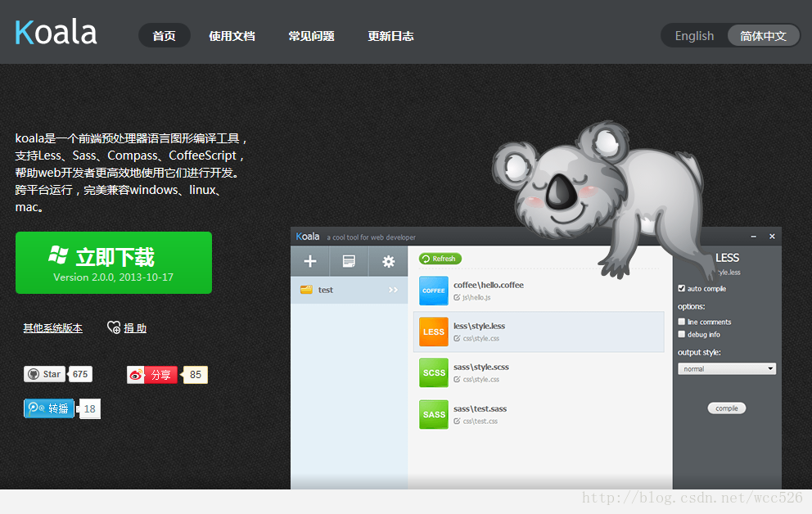Expand the test project chevron arrows

[393, 290]
